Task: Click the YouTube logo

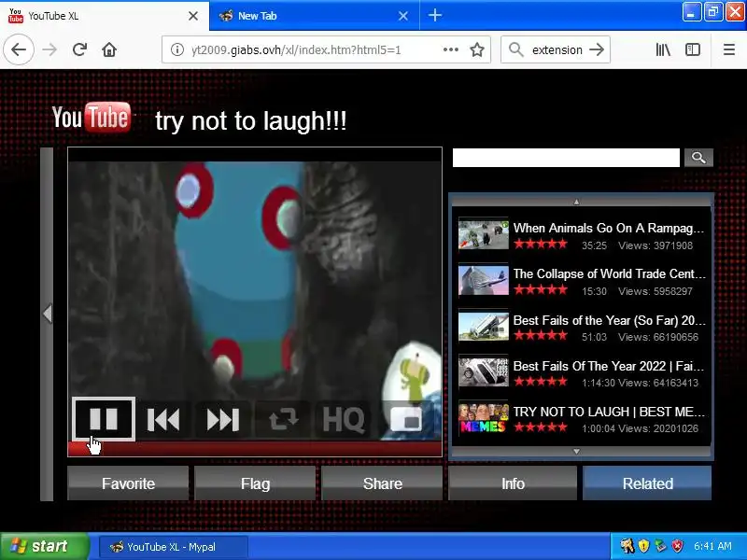Action: (x=91, y=118)
